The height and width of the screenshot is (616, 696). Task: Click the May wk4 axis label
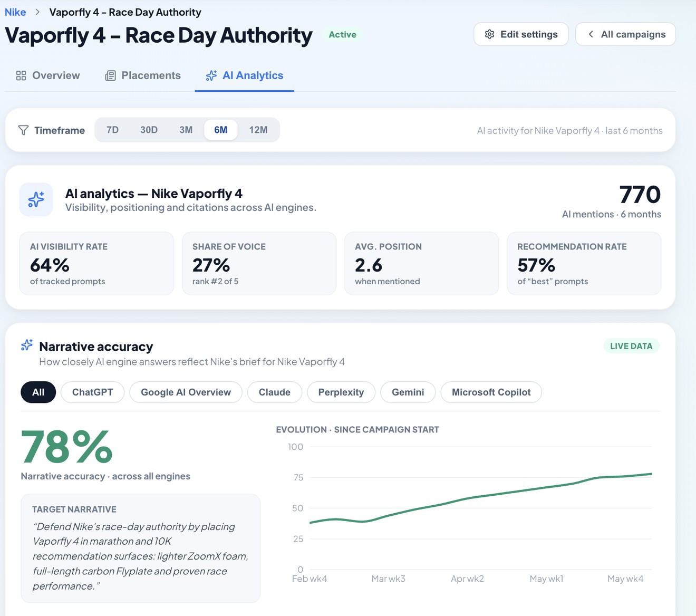coord(625,579)
